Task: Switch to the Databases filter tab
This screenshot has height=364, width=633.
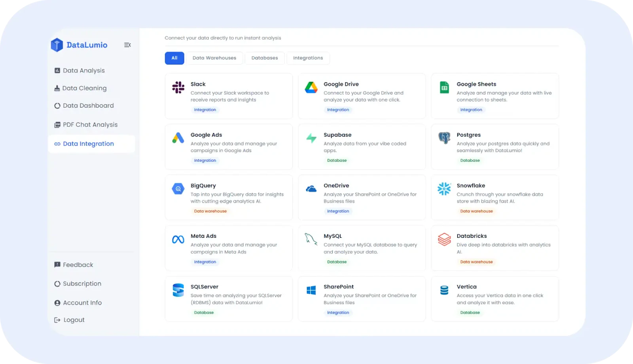Action: 265,58
